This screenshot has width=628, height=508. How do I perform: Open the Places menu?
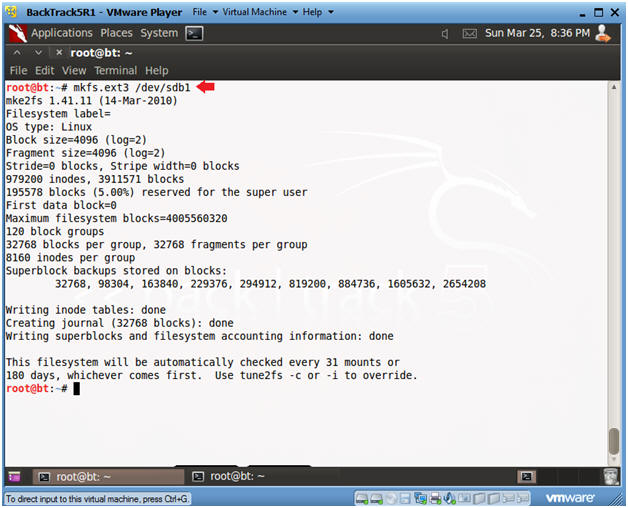(116, 33)
